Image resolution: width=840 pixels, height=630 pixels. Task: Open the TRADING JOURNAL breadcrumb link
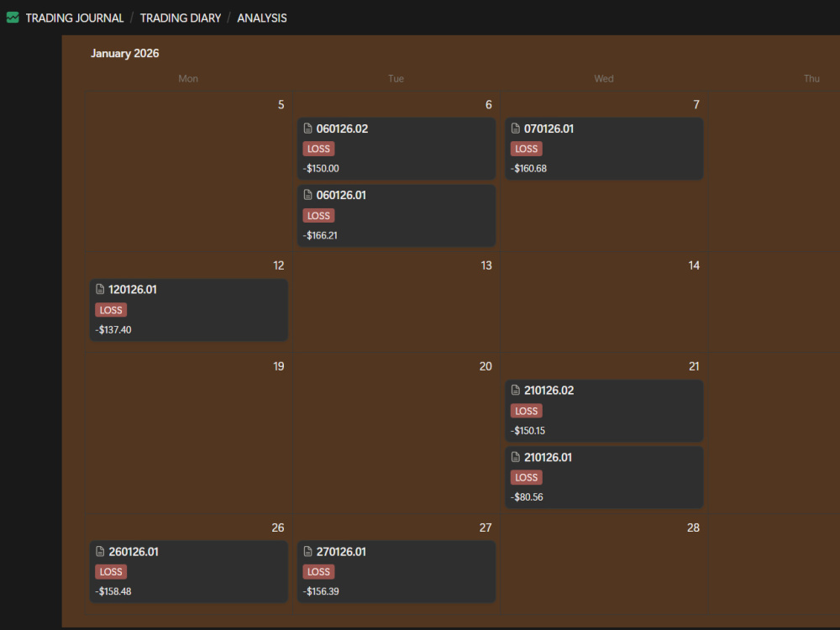(x=75, y=18)
